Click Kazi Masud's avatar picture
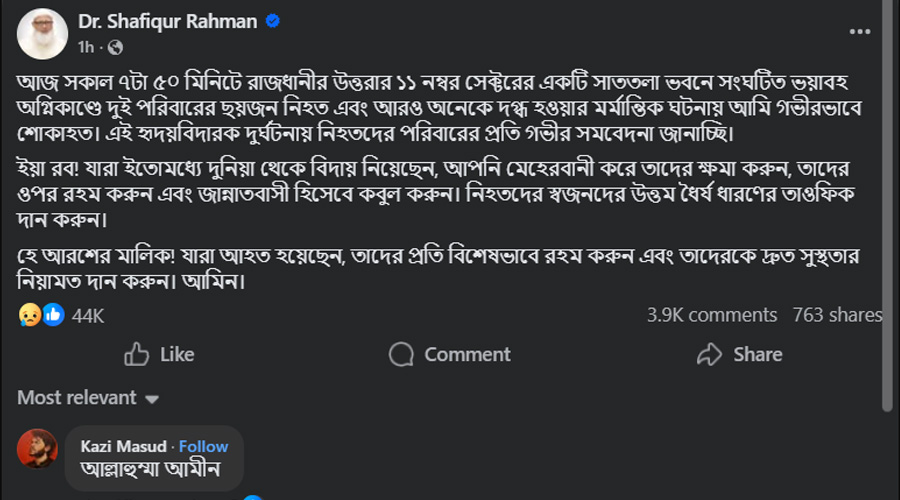Screen dimensions: 900x500 (37, 448)
